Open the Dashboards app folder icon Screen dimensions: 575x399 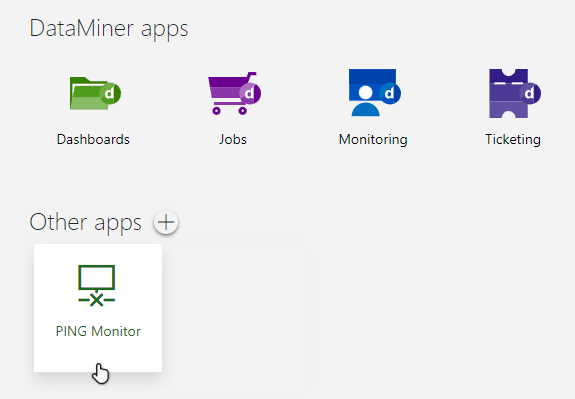tap(95, 93)
